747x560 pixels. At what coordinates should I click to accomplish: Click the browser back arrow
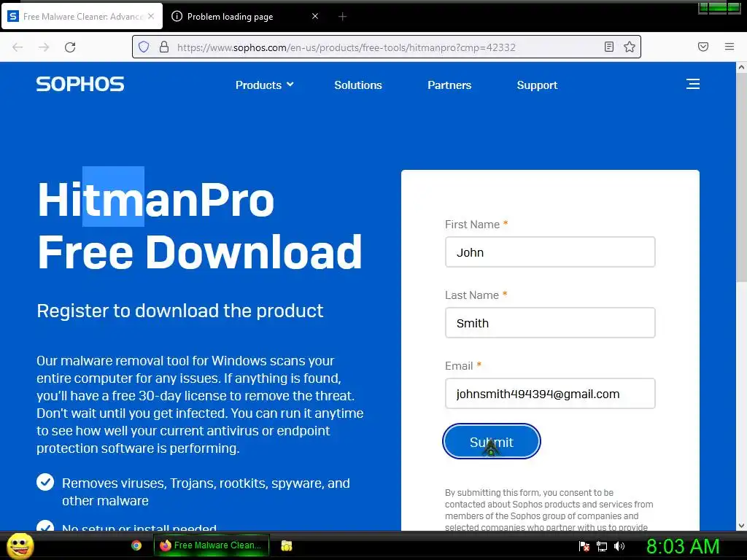[18, 47]
